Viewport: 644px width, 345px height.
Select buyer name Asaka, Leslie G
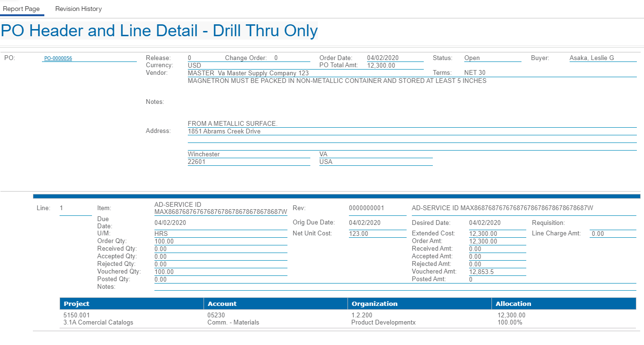click(x=592, y=58)
